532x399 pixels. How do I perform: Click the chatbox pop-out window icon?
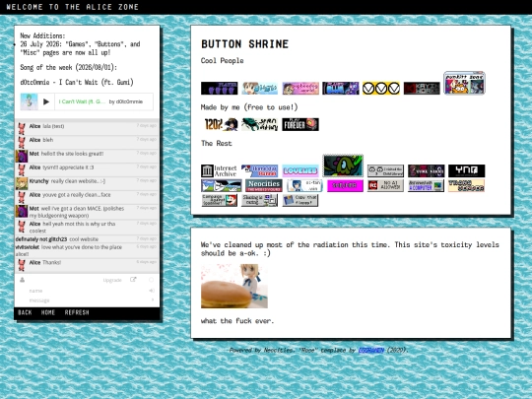133,280
